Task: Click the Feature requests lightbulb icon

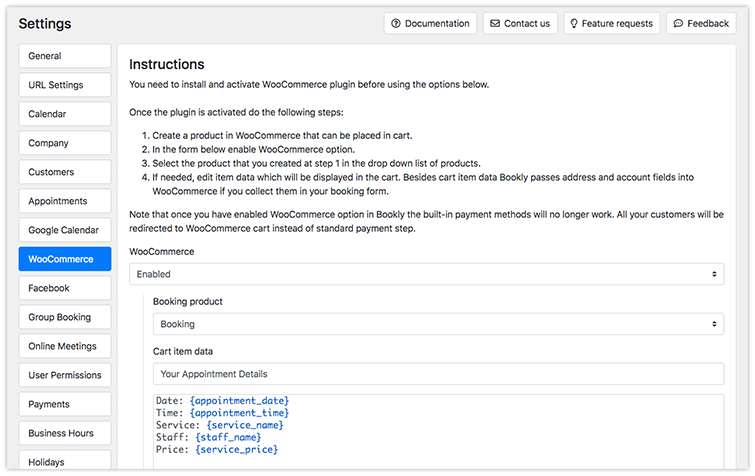Action: [x=573, y=24]
